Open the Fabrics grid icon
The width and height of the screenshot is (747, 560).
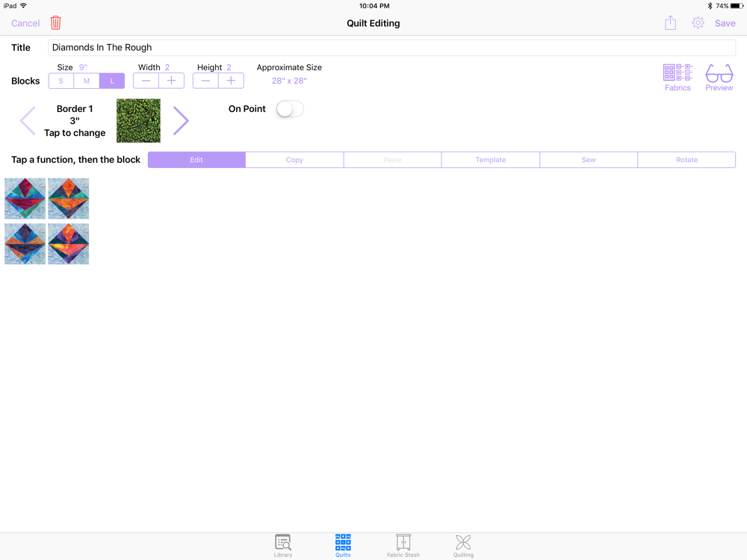pos(678,78)
